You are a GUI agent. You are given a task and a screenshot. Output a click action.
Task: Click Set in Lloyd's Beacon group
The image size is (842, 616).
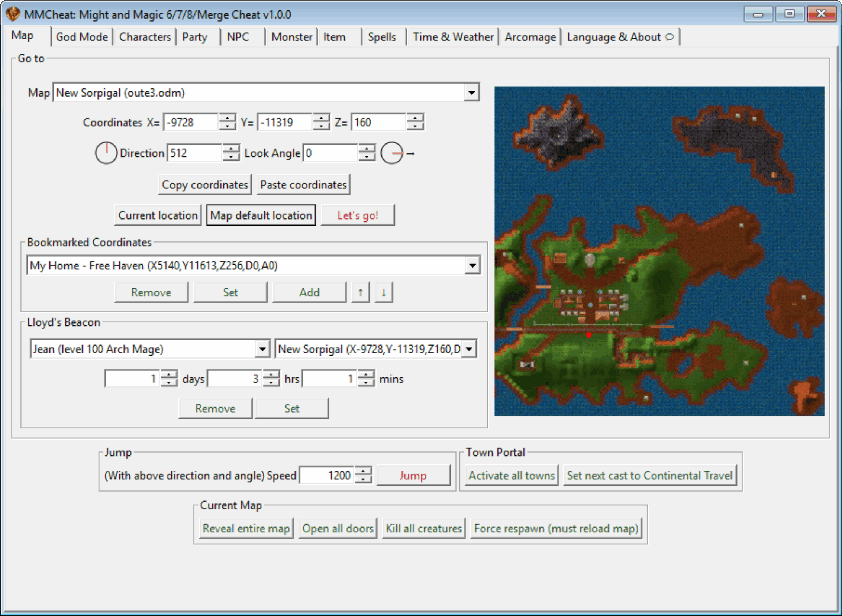click(x=292, y=408)
